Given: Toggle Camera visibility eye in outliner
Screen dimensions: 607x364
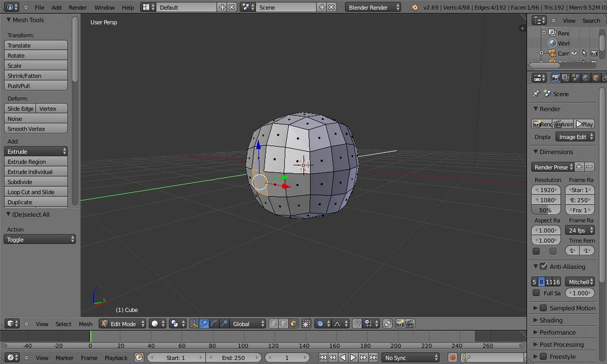Looking at the screenshot, I should (x=574, y=53).
